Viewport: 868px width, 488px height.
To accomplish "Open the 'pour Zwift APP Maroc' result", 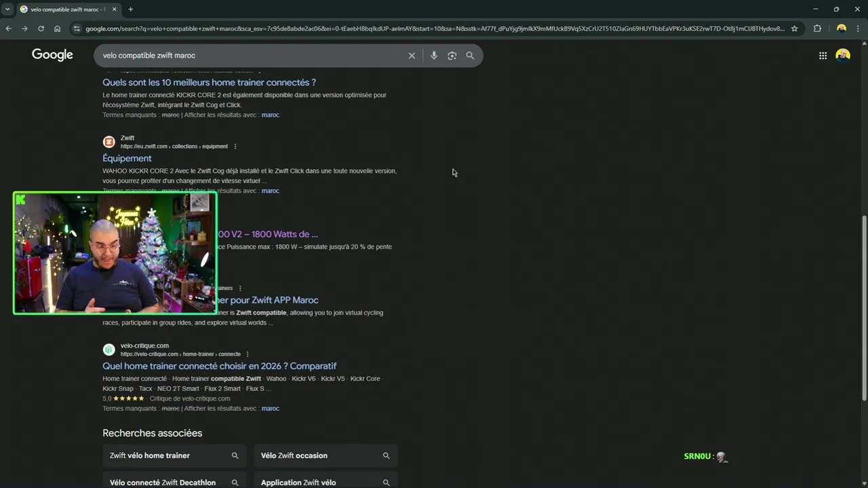I will coord(267,300).
